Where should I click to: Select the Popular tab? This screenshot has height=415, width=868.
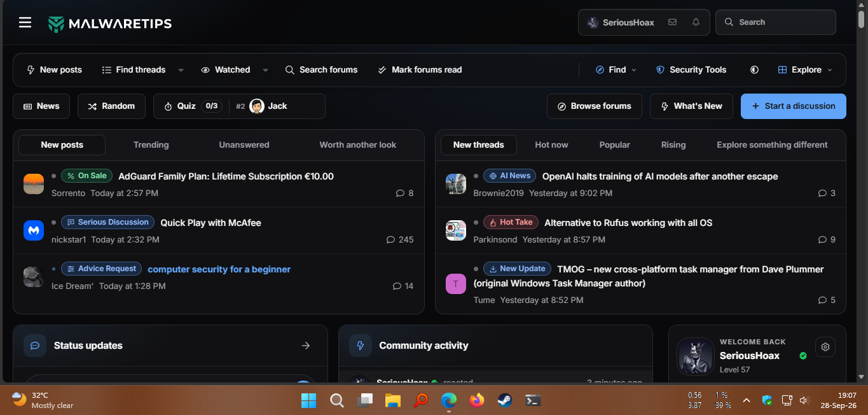pyautogui.click(x=614, y=145)
